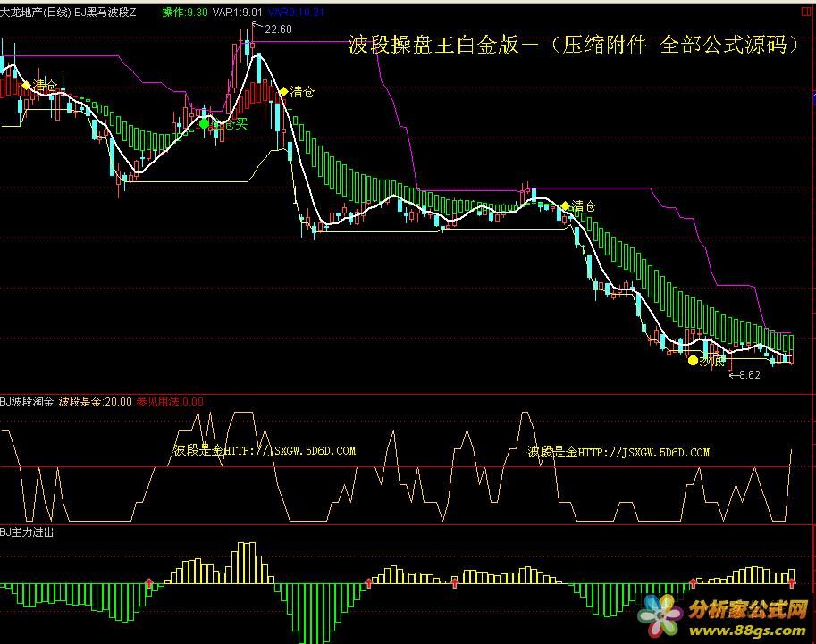Click the rightmost 清仓 diamond on the price chart
The height and width of the screenshot is (644, 816).
566,206
